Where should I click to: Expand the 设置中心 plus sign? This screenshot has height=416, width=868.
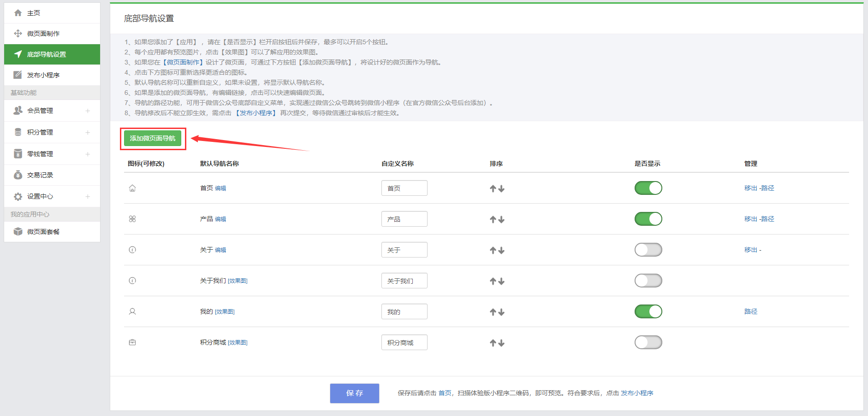[x=88, y=196]
